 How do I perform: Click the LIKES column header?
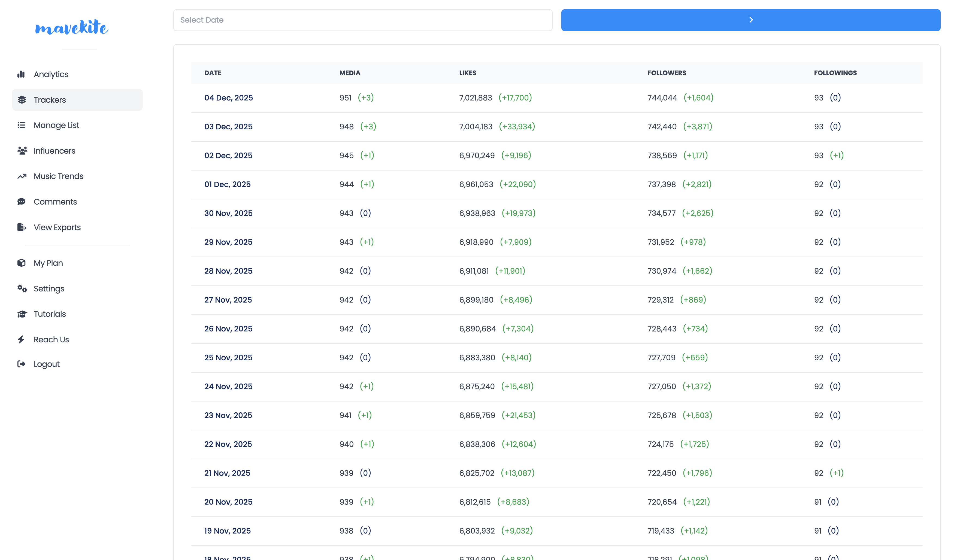point(468,73)
